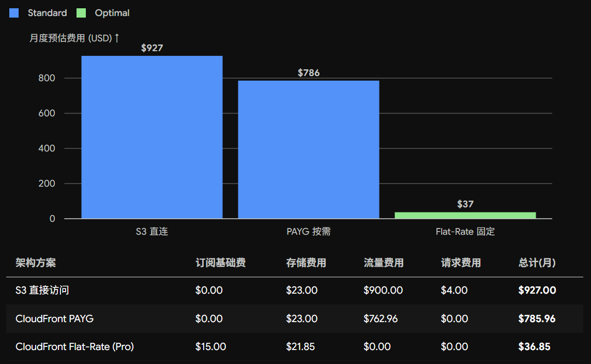Click the green Flat-Rate 固定 bar
The width and height of the screenshot is (591, 364).
465,215
